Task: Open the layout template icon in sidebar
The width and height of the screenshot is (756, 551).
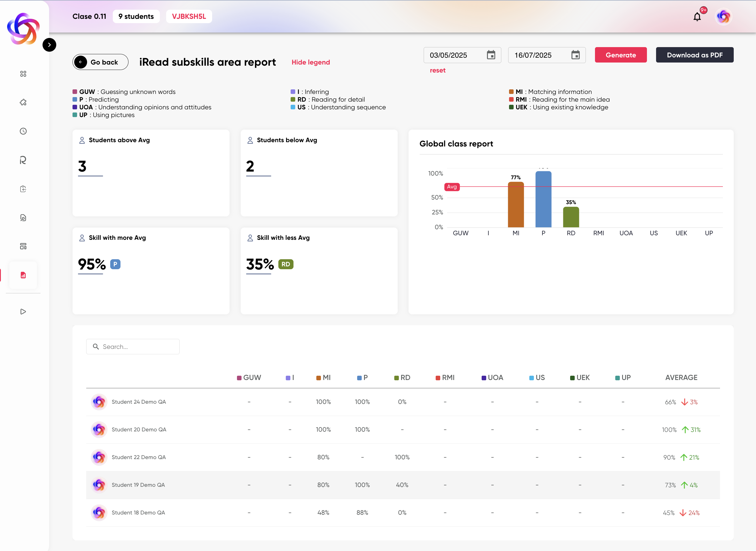Action: click(x=23, y=246)
